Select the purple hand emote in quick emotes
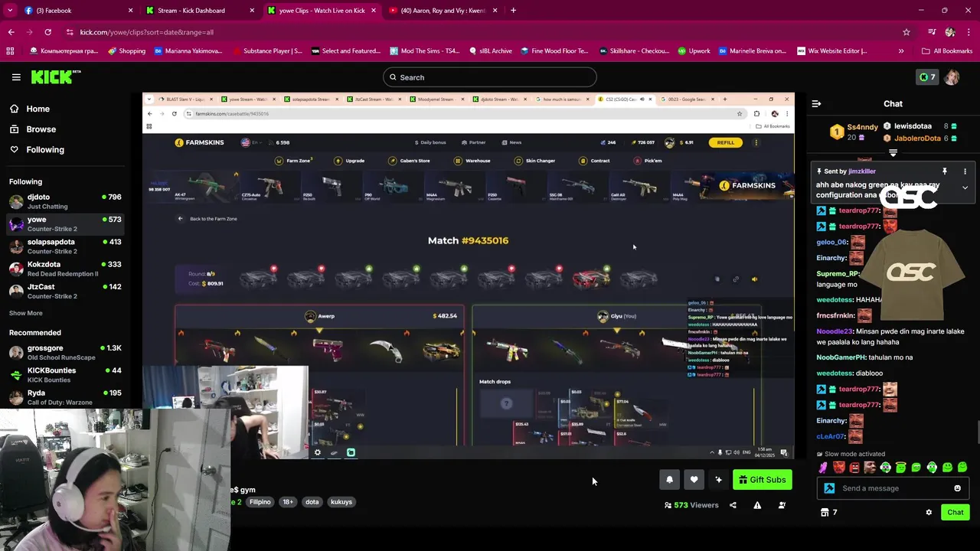This screenshot has height=551, width=980. tap(824, 468)
